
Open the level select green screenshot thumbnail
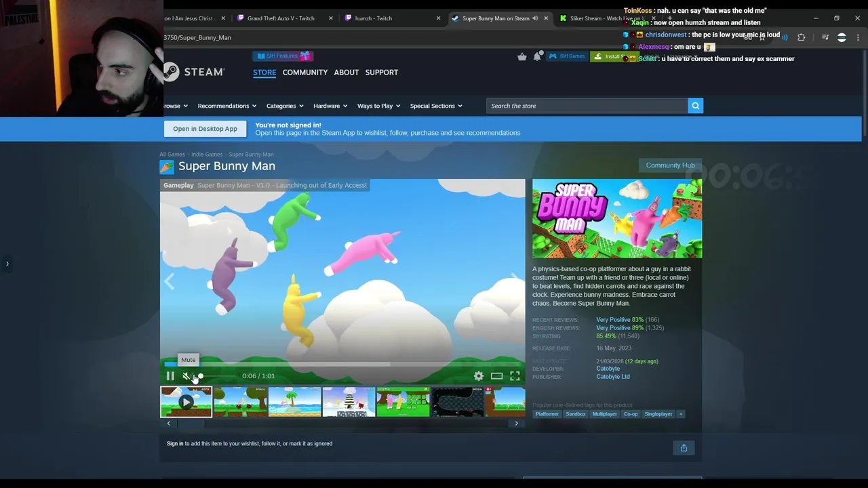[403, 402]
